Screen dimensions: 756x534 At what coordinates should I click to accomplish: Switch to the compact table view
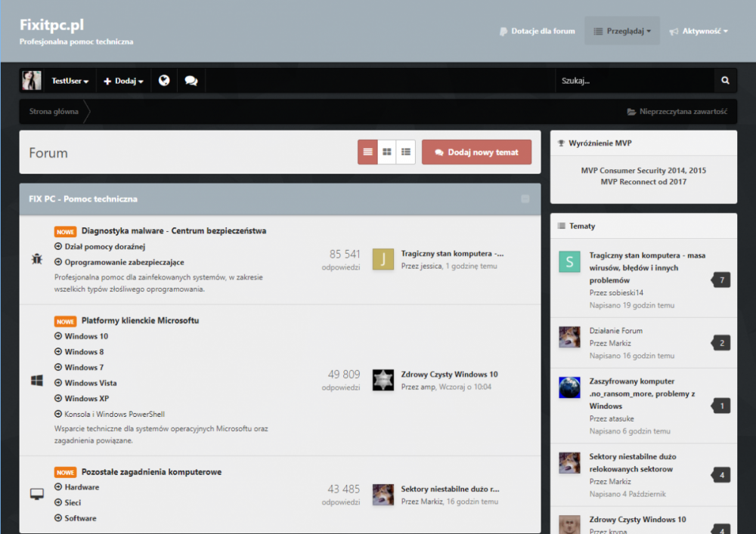[x=406, y=152]
